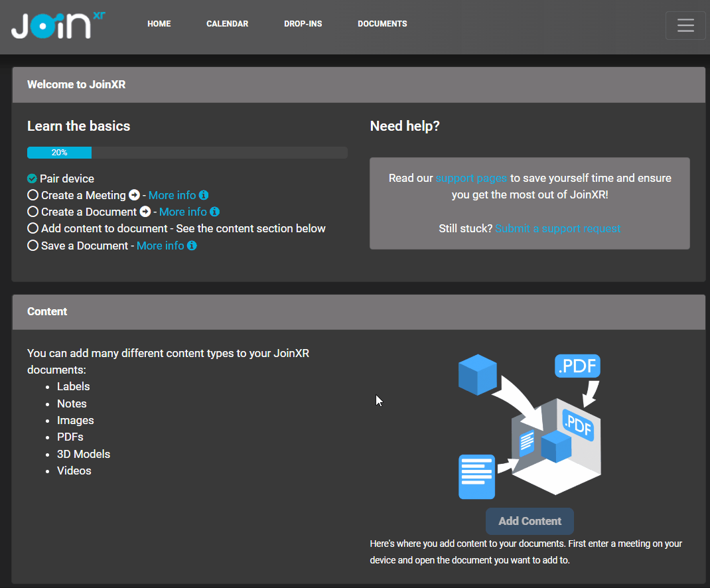The width and height of the screenshot is (710, 588).
Task: Open the Calendar page
Action: click(227, 24)
